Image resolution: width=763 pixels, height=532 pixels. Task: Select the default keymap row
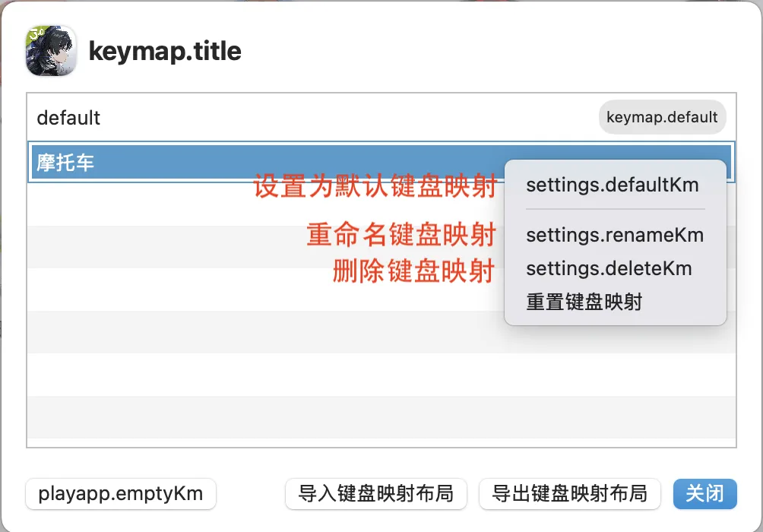coord(304,118)
